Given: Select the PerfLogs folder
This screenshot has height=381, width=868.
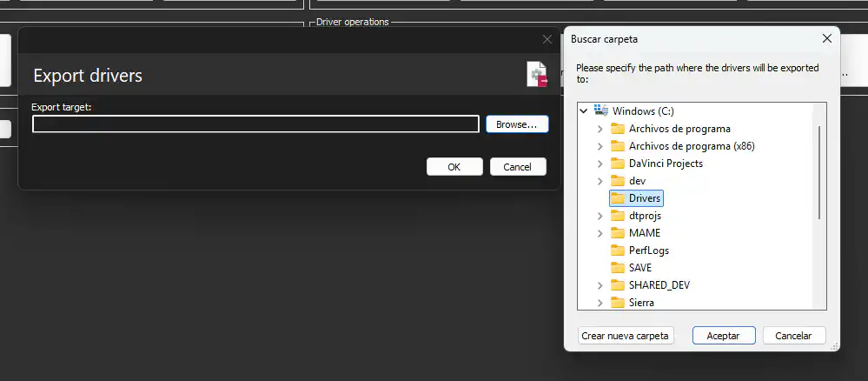Looking at the screenshot, I should (x=648, y=251).
